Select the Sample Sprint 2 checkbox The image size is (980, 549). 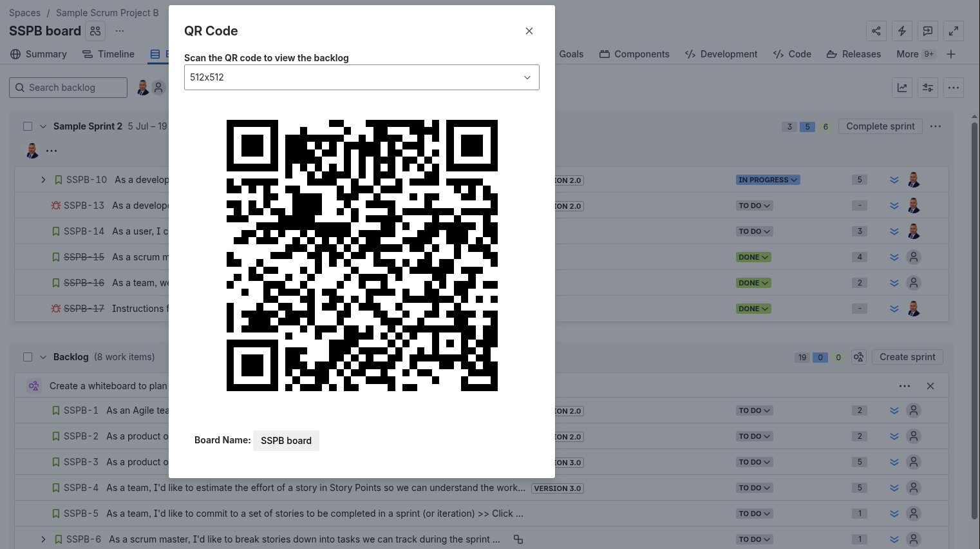pyautogui.click(x=28, y=126)
